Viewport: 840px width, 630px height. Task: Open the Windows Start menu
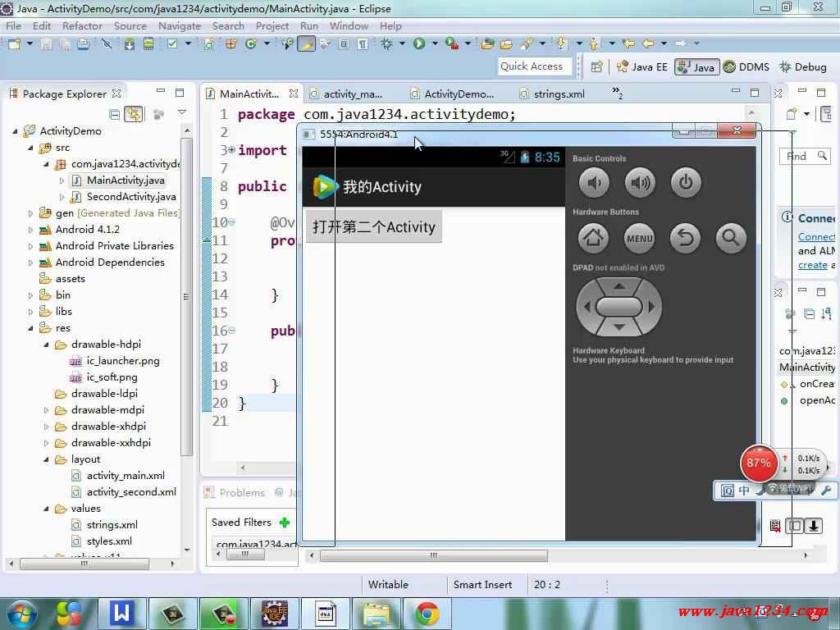pos(21,614)
